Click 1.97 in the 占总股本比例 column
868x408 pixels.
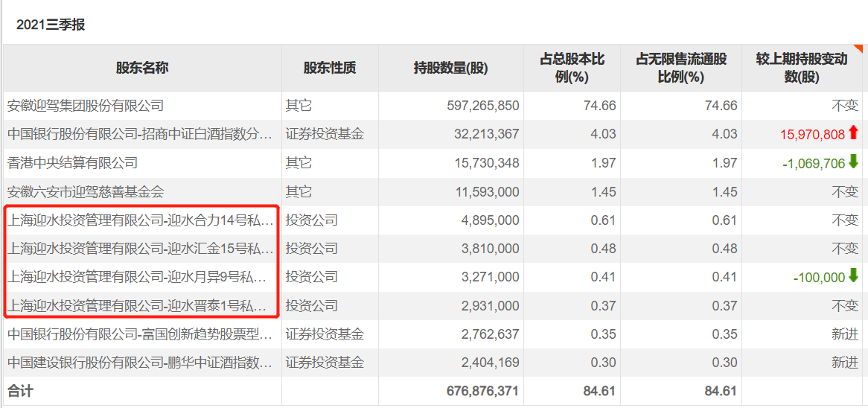(604, 162)
